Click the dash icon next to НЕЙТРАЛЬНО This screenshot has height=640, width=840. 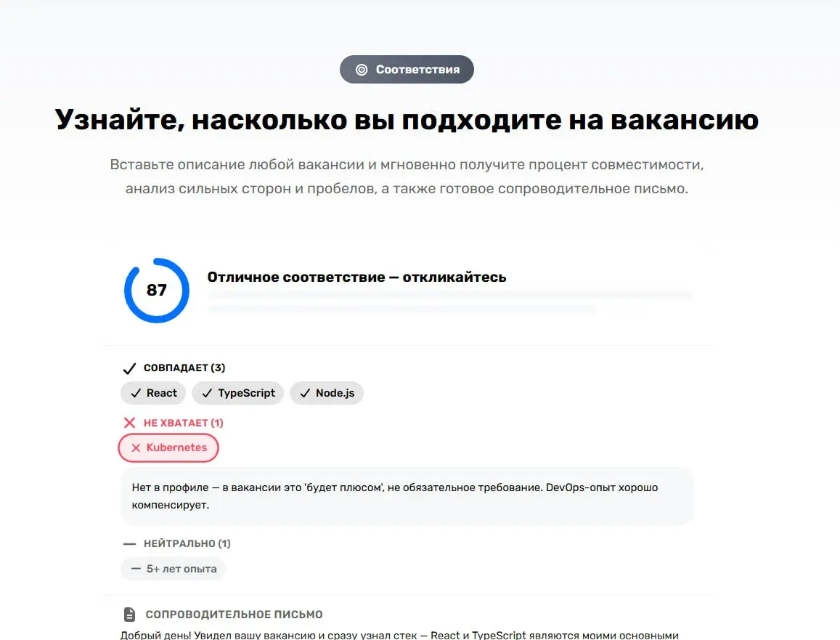pyautogui.click(x=129, y=543)
